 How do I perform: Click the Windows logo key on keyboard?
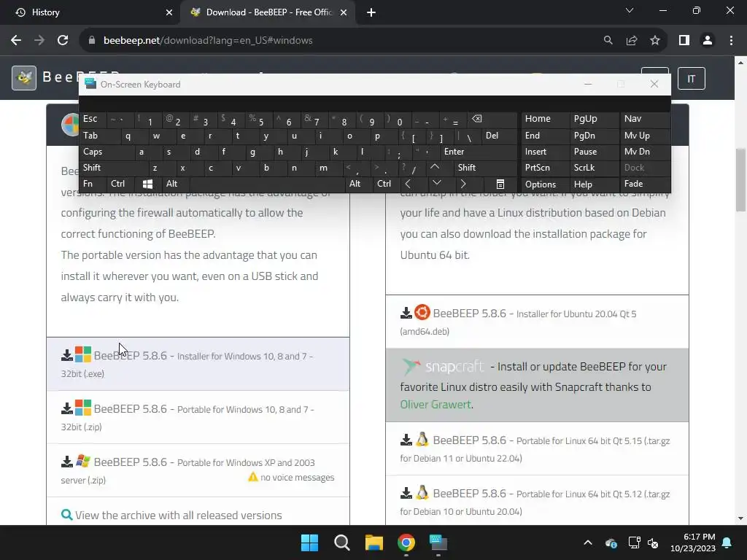click(147, 184)
